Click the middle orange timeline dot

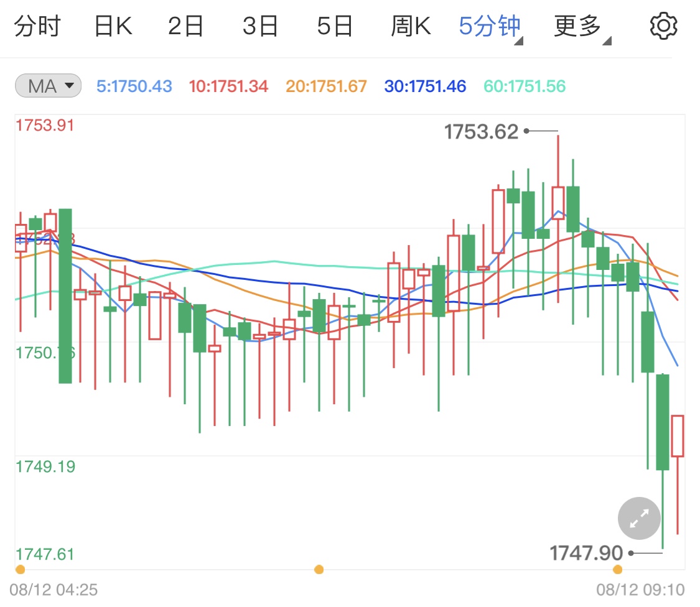tap(319, 570)
